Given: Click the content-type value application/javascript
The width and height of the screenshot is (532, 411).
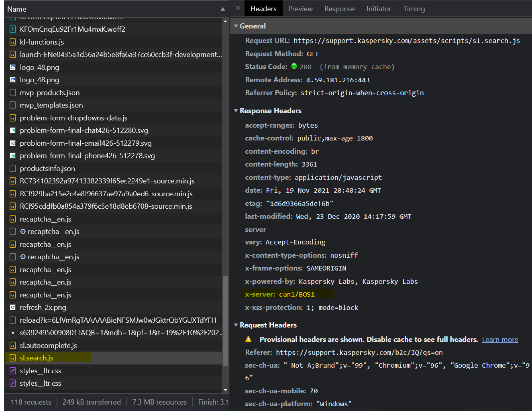Looking at the screenshot, I should (338, 177).
